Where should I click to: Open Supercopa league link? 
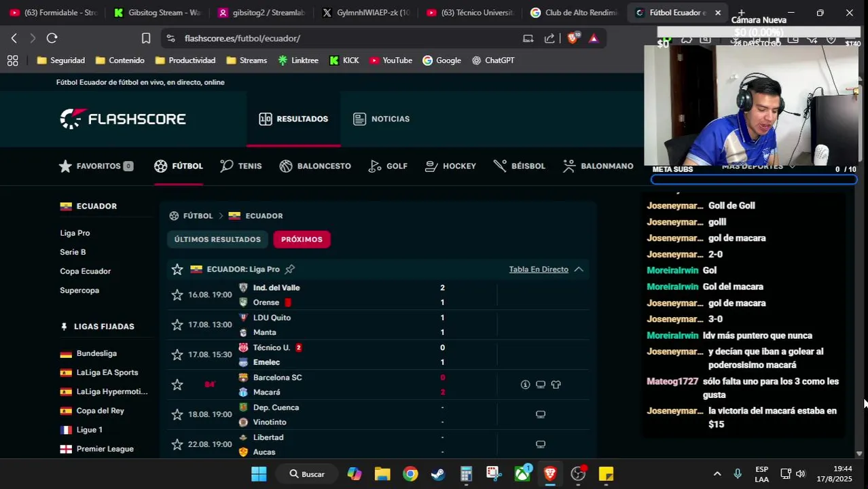click(79, 290)
